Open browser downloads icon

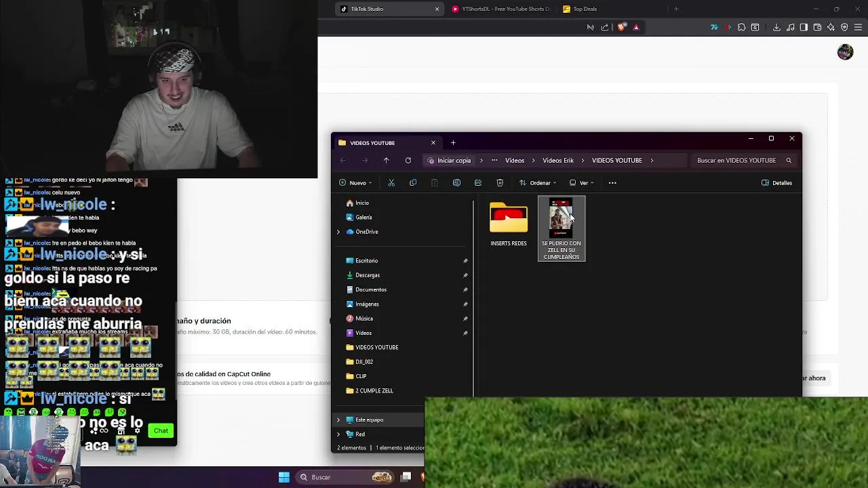[x=776, y=27]
